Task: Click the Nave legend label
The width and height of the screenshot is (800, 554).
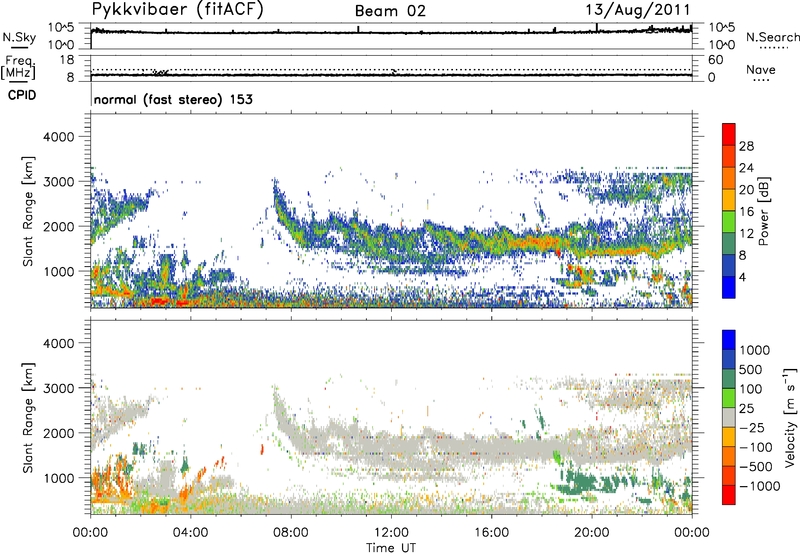Action: (761, 70)
